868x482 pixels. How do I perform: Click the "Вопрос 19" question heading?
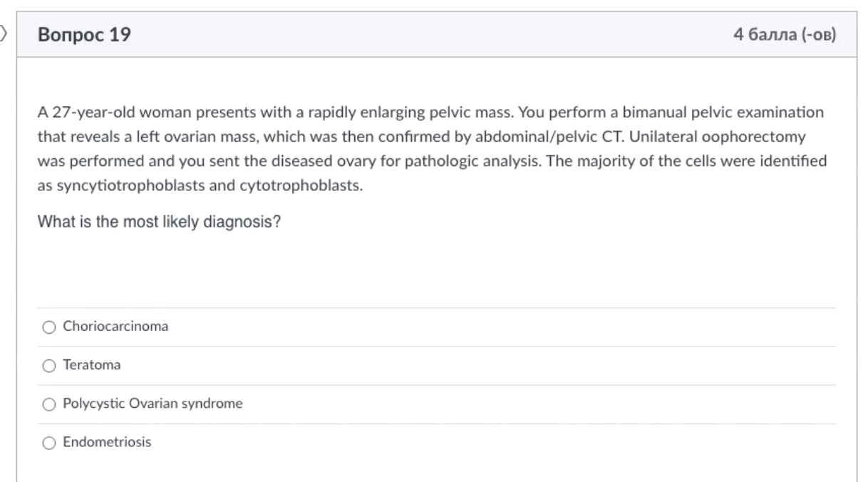84,34
